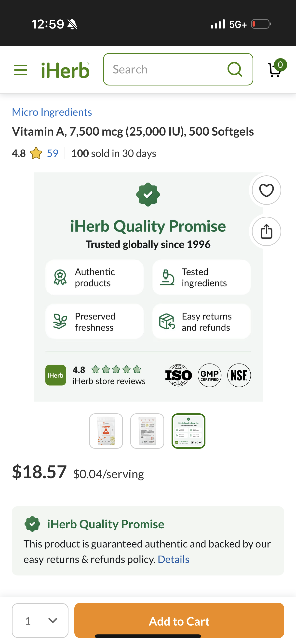Click Add to Cart button
Screen dimensions: 296x644
click(x=179, y=620)
